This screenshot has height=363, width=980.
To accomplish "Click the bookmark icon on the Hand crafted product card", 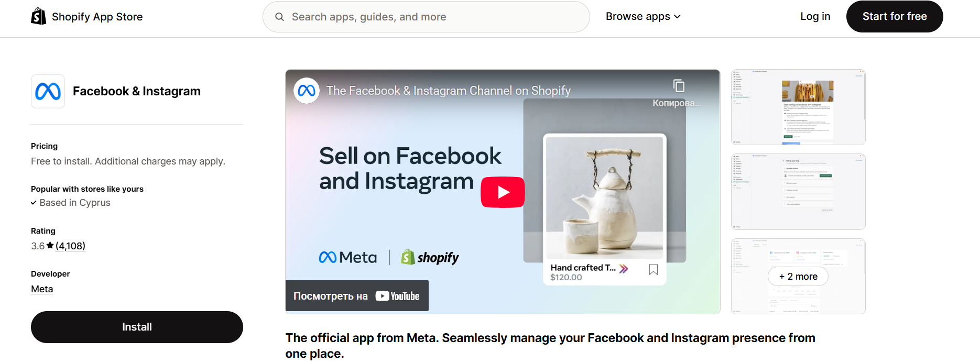I will point(653,269).
